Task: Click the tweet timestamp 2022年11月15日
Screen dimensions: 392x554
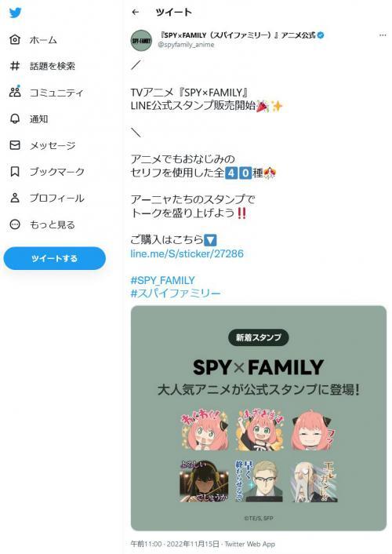Action: point(193,544)
